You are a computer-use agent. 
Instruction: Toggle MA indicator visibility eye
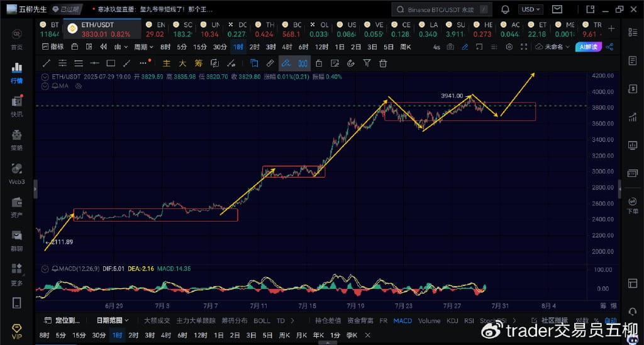tap(79, 86)
